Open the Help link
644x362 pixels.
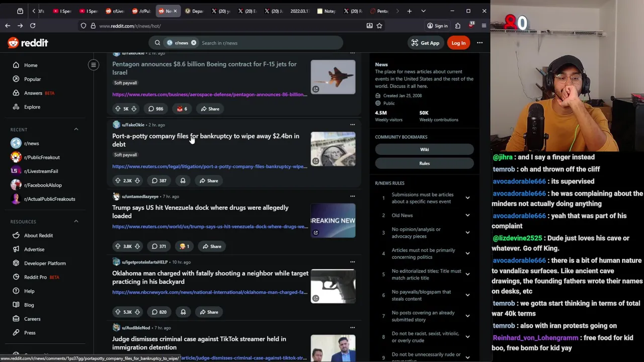[x=29, y=291]
